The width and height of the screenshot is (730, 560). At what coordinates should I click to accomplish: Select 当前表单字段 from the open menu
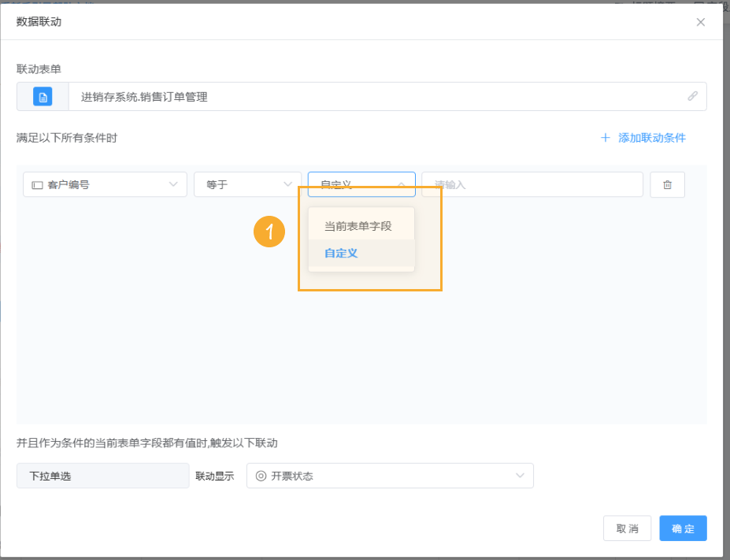(x=360, y=224)
